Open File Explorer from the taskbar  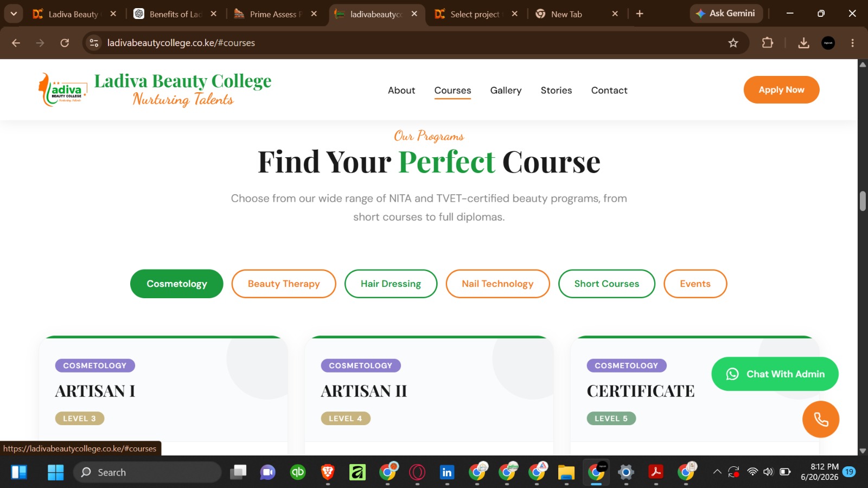[566, 472]
